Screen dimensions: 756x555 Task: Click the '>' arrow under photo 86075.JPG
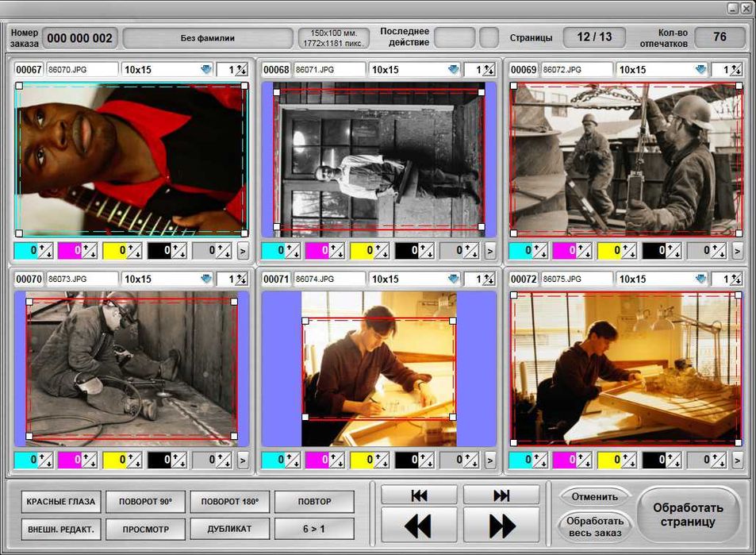tap(737, 461)
